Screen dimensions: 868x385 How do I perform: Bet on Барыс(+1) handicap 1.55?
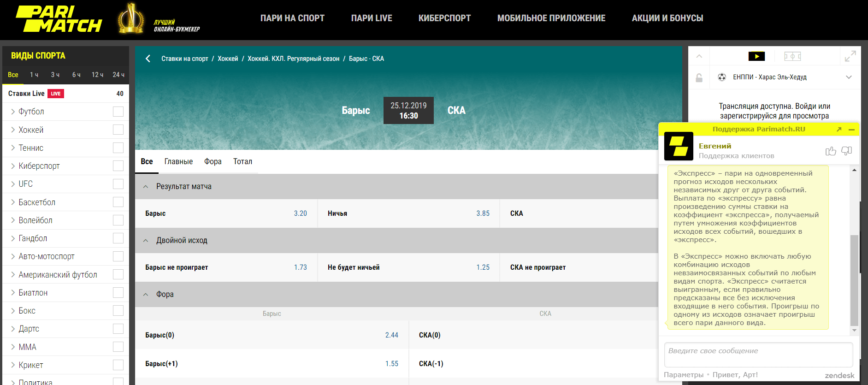pyautogui.click(x=272, y=364)
